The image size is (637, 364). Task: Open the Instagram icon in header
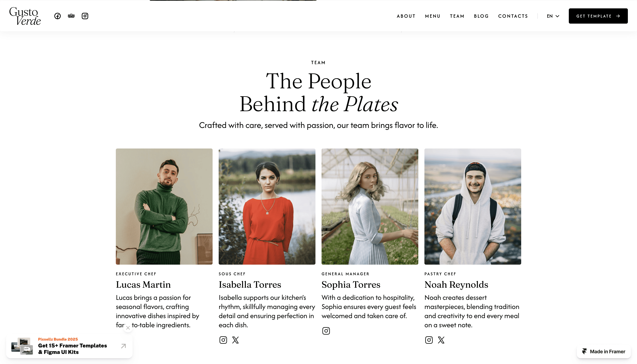click(x=85, y=16)
